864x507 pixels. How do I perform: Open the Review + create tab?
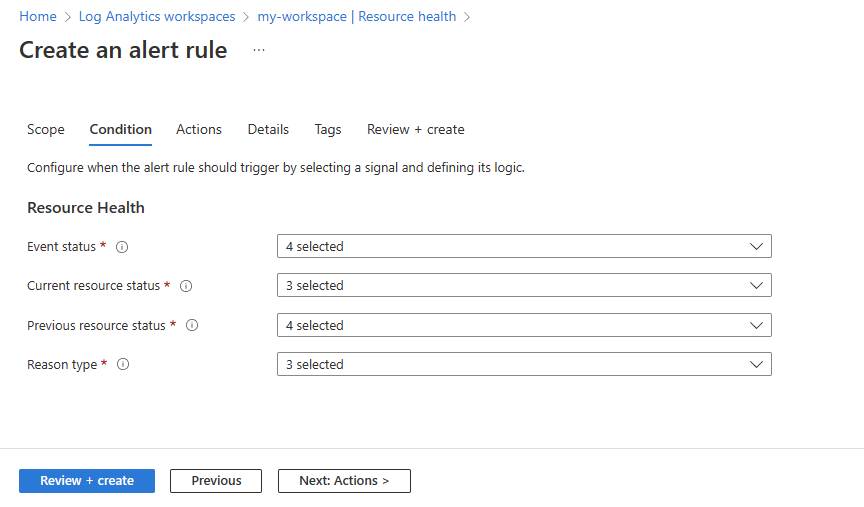click(415, 130)
